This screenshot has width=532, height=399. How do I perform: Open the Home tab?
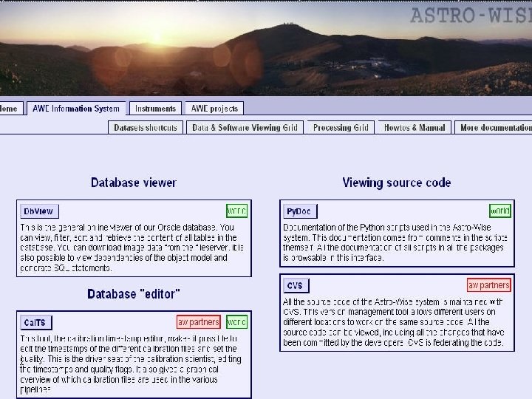tap(11, 109)
